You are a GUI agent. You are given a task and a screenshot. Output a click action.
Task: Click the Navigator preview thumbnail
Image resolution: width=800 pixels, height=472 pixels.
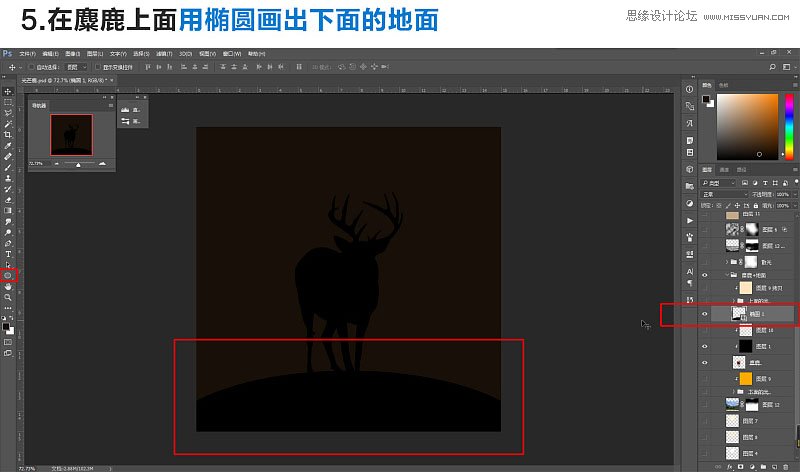click(x=71, y=135)
